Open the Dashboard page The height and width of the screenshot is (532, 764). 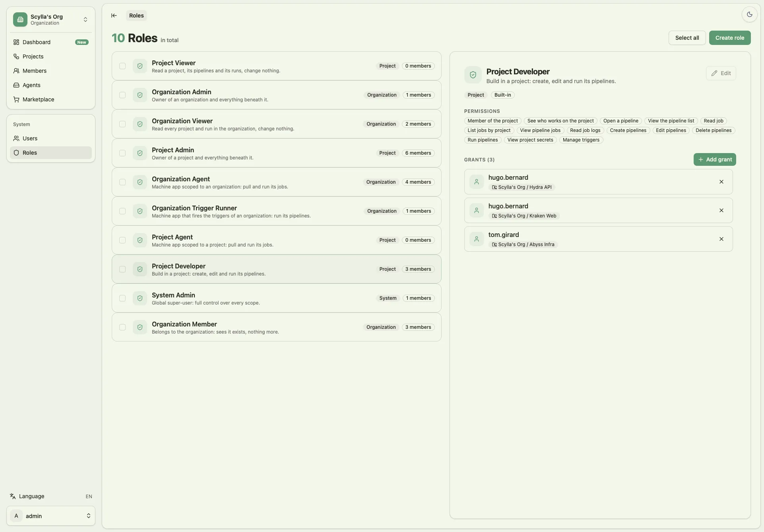pos(51,42)
